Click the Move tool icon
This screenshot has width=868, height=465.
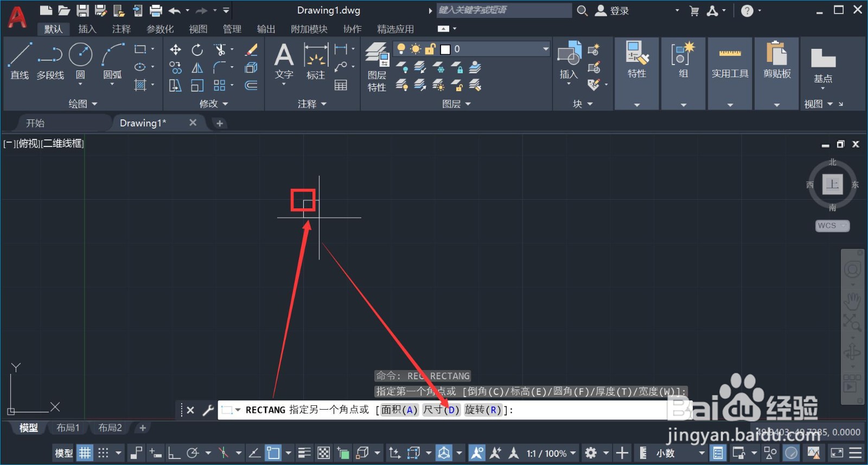175,50
